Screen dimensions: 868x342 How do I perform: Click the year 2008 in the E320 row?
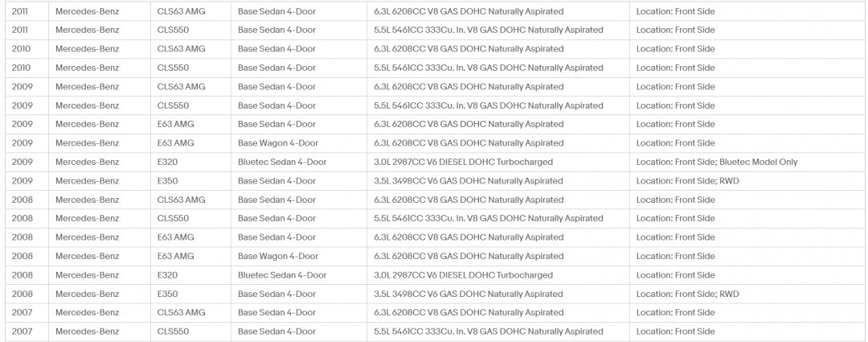pyautogui.click(x=23, y=275)
